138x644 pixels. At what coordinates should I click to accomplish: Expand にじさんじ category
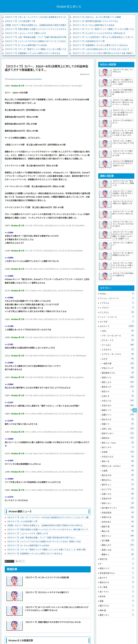116,312
